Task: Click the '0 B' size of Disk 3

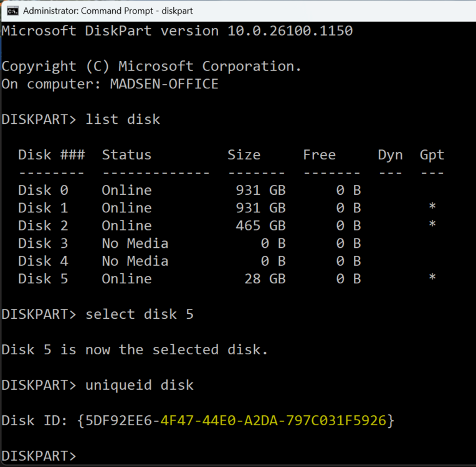Action: (x=274, y=243)
